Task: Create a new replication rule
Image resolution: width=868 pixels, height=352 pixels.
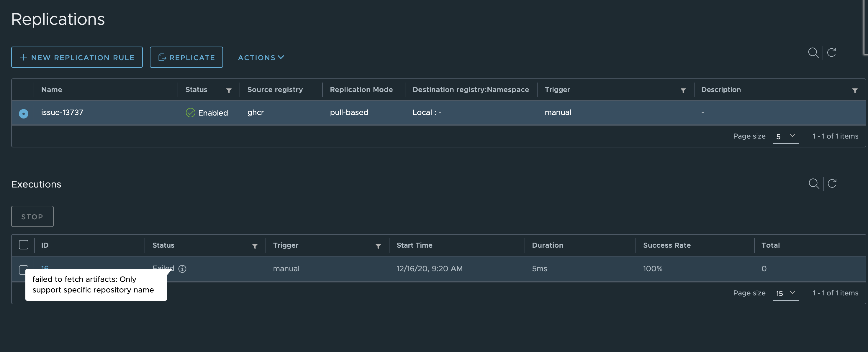Action: click(77, 57)
